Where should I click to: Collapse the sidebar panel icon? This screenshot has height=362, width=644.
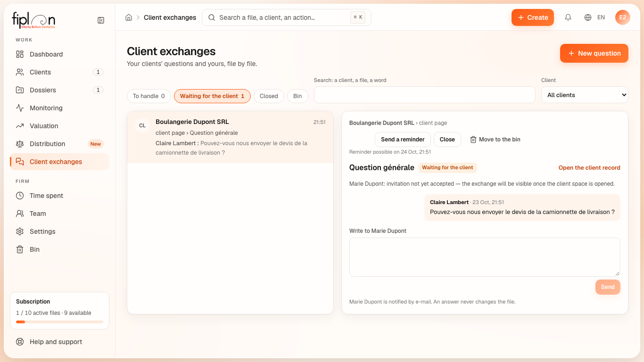click(x=101, y=20)
